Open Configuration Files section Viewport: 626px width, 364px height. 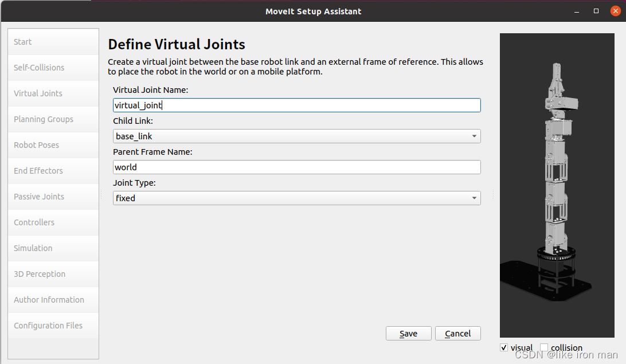[53, 326]
